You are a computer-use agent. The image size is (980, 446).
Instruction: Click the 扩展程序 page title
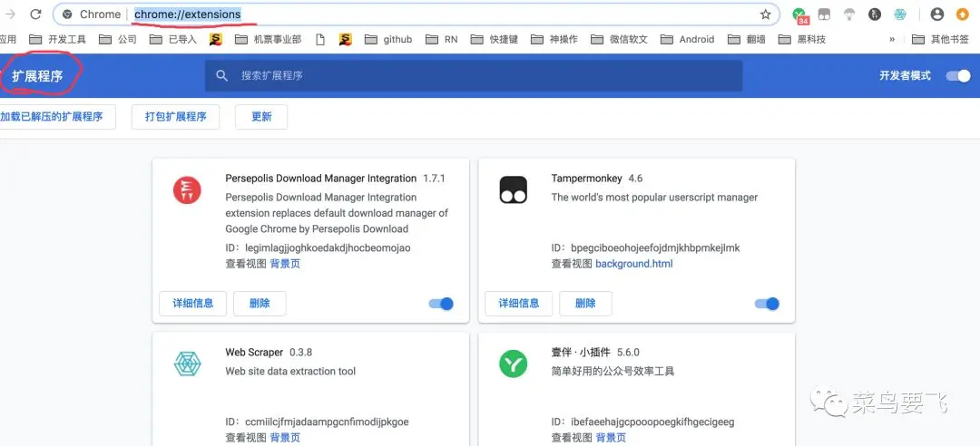37,76
